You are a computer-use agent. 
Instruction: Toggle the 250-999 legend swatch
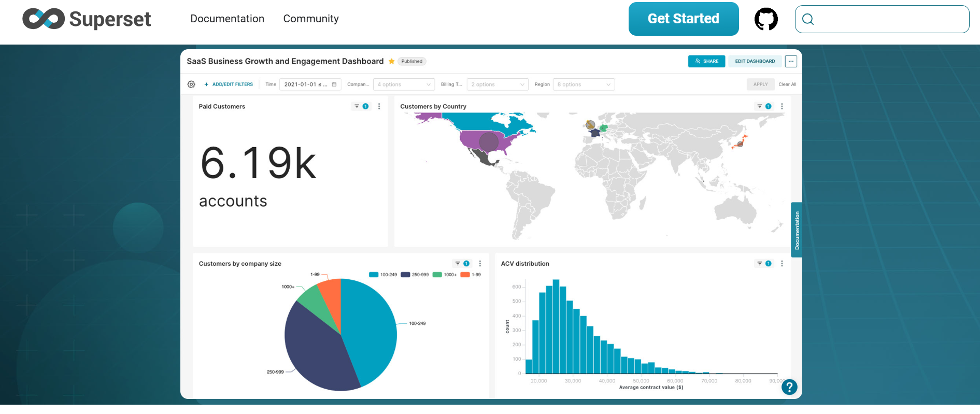[405, 275]
